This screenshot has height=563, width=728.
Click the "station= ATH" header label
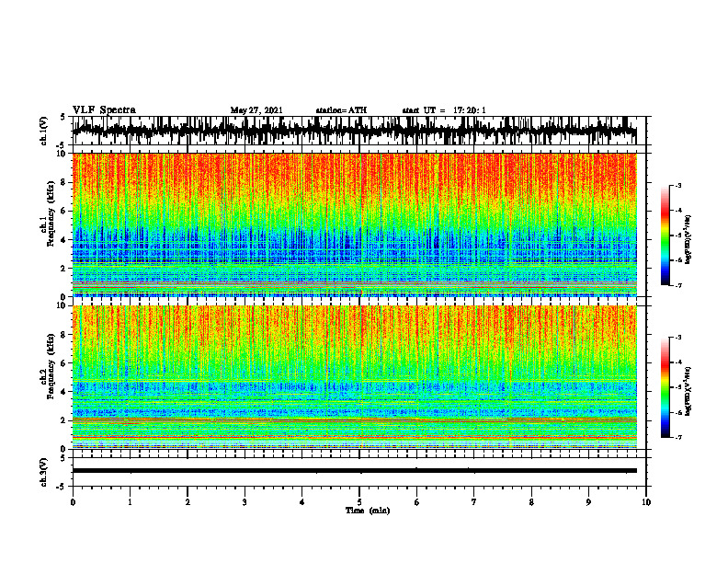[341, 110]
